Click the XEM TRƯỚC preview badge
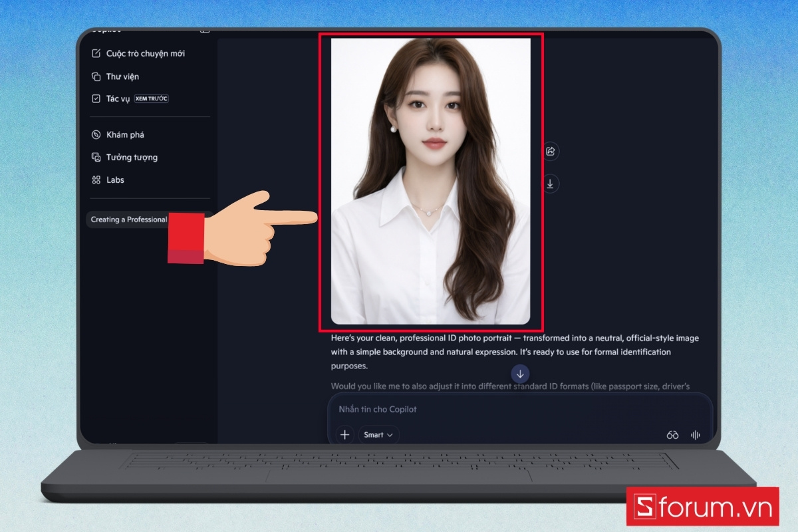This screenshot has width=798, height=532. (x=152, y=98)
